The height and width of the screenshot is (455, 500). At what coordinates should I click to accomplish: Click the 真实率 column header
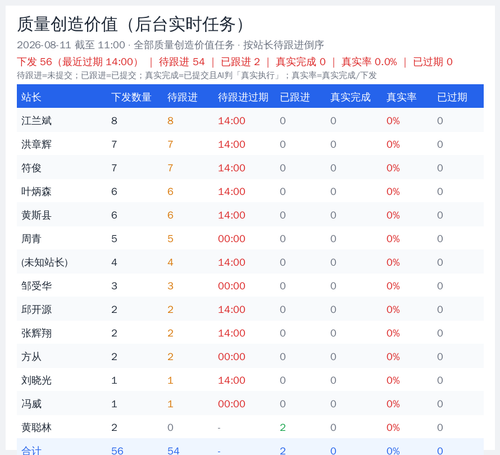(x=401, y=97)
